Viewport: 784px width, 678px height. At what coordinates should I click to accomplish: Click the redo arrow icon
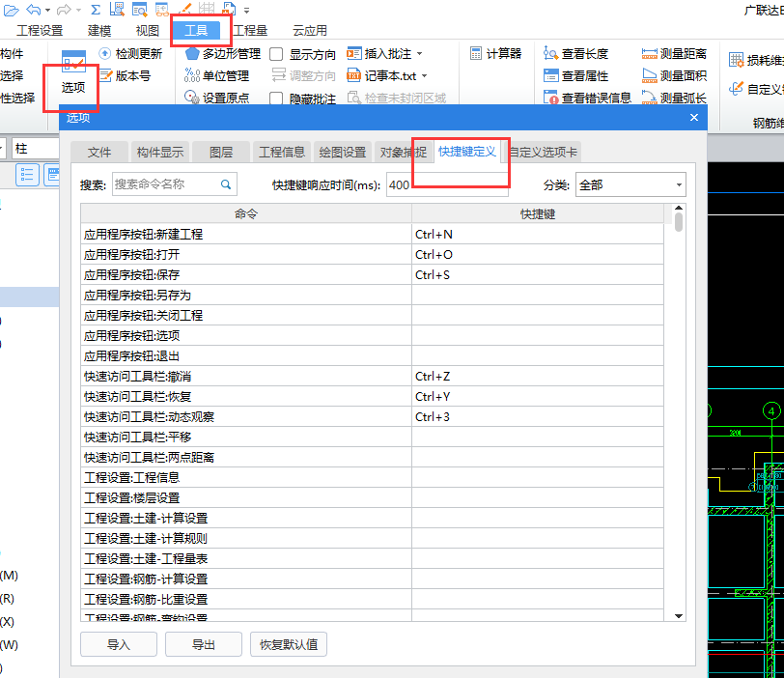(x=64, y=9)
